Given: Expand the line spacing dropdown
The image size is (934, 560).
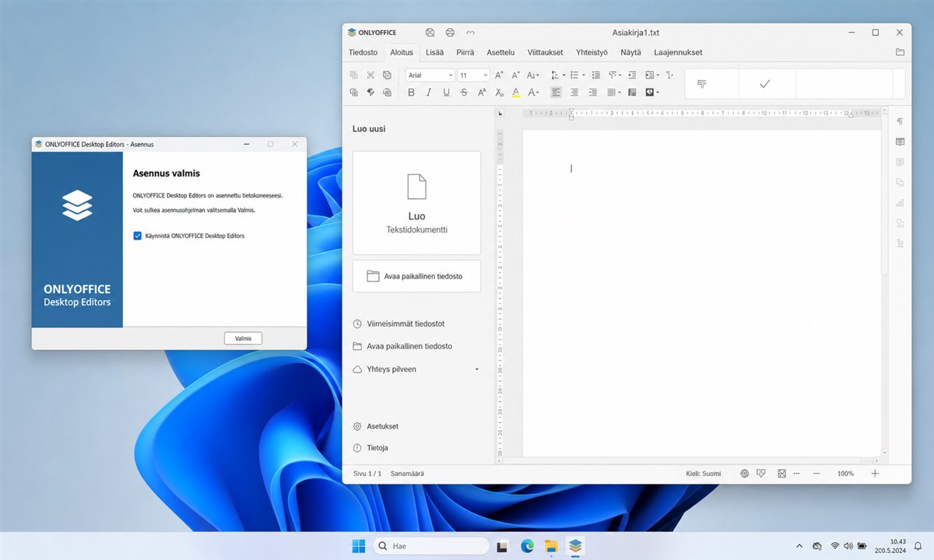Looking at the screenshot, I should click(564, 75).
